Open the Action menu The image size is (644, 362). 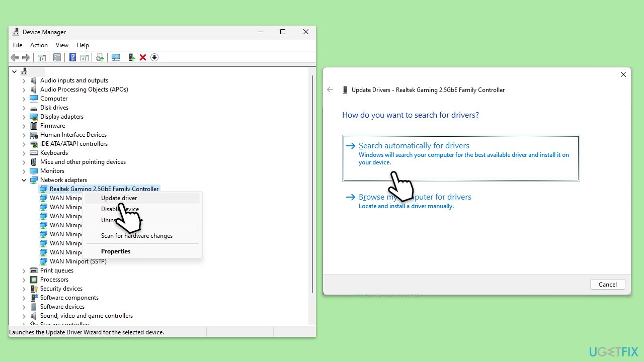(x=39, y=45)
